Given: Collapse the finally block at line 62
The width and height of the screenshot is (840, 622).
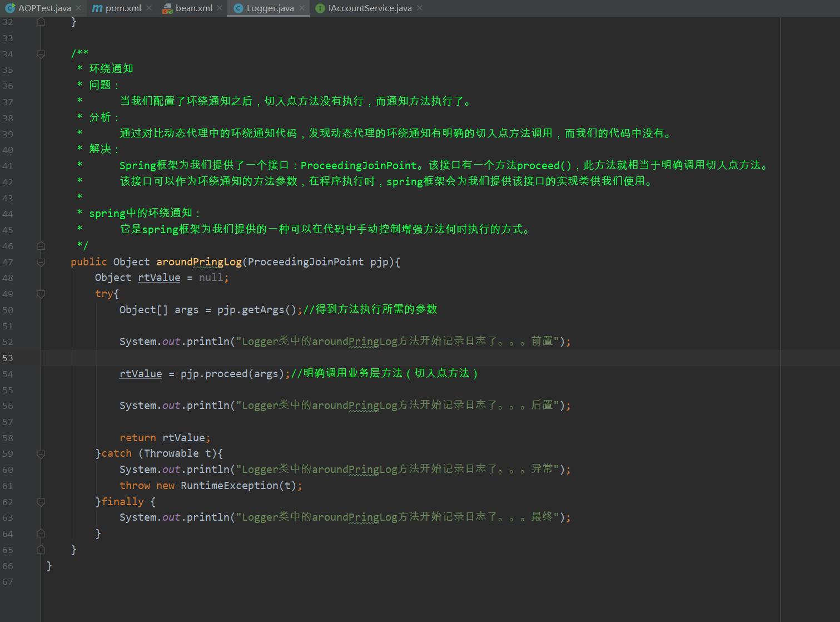Looking at the screenshot, I should tap(41, 502).
